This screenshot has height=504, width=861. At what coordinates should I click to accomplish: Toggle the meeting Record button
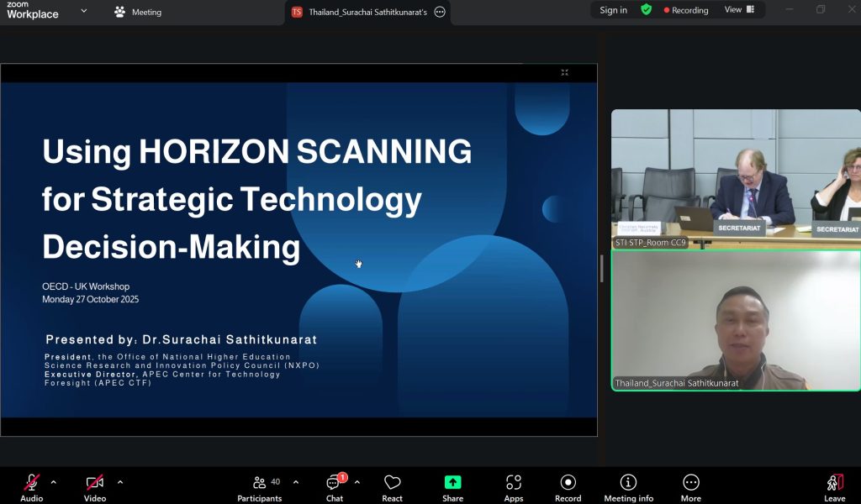coord(568,483)
